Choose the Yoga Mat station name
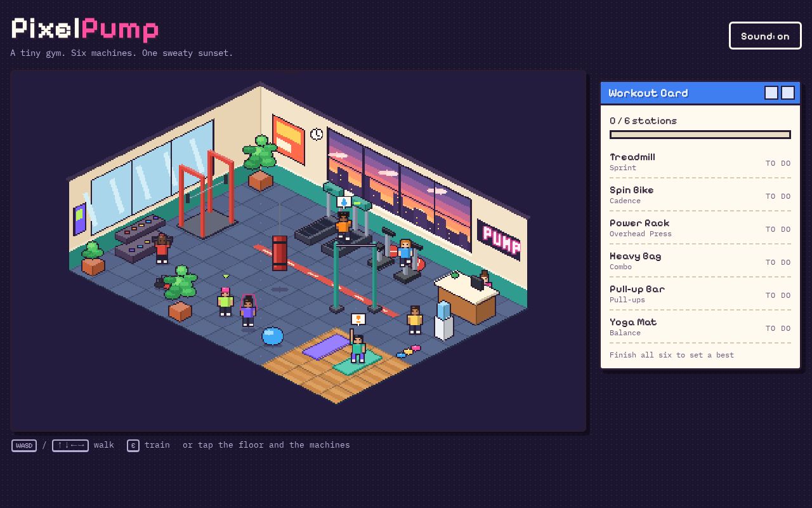This screenshot has height=508, width=812. click(x=633, y=322)
